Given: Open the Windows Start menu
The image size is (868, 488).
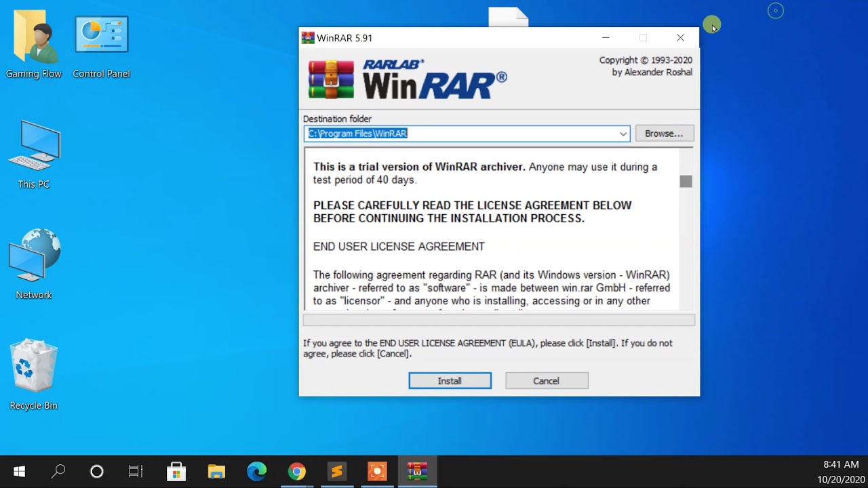Looking at the screenshot, I should pyautogui.click(x=19, y=472).
